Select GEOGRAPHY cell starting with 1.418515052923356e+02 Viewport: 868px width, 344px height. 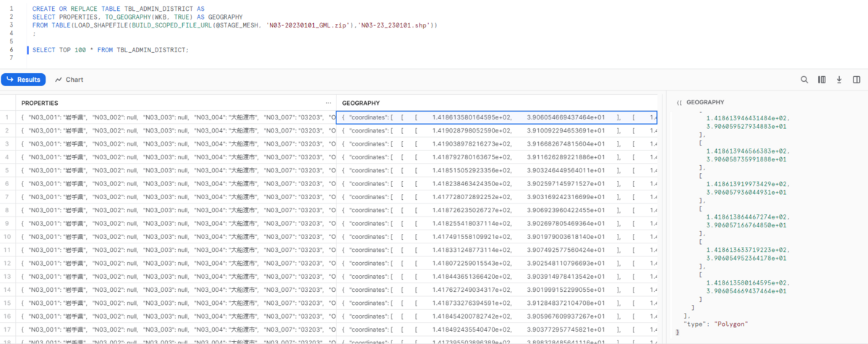498,169
